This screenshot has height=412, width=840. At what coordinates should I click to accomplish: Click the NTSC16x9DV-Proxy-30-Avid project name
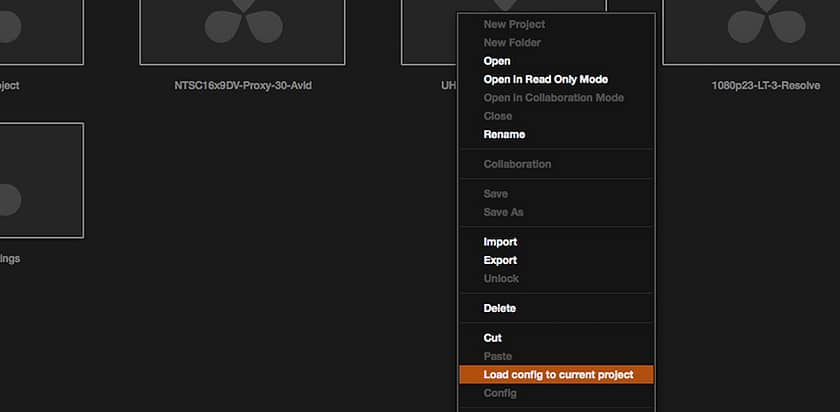click(243, 86)
